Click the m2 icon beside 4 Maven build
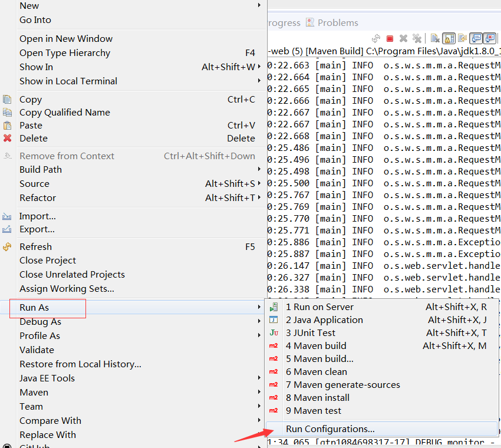 (273, 346)
